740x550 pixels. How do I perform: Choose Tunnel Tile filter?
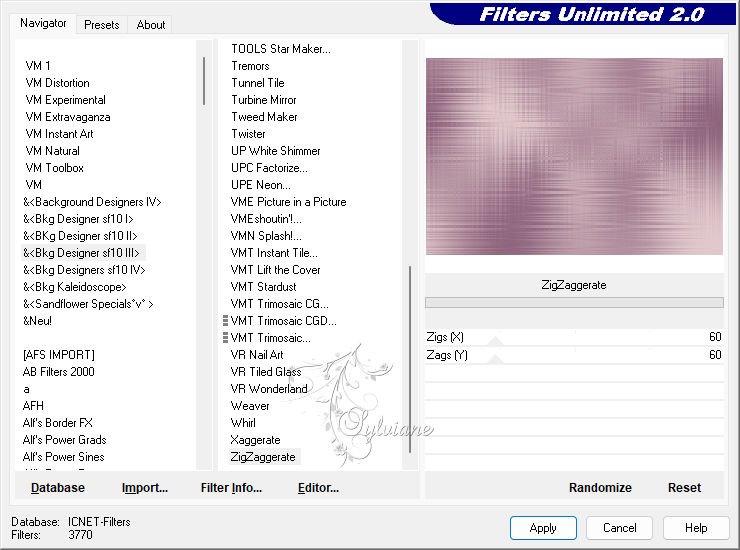point(258,83)
